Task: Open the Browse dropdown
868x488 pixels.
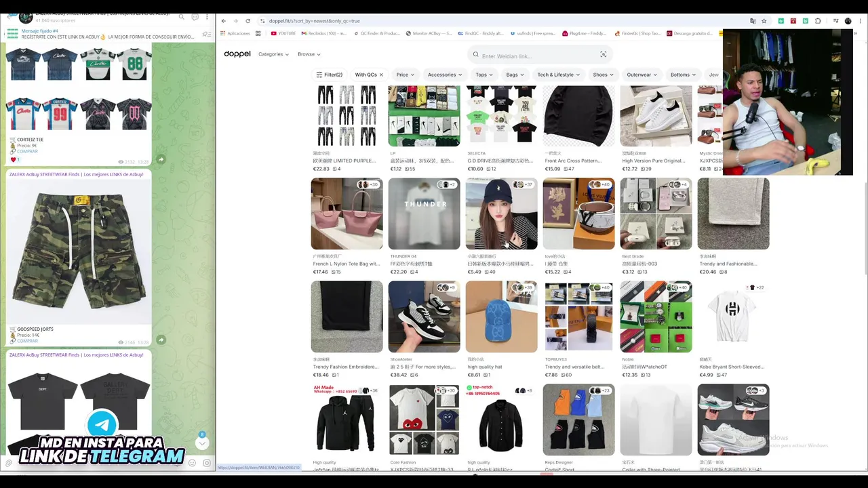Action: 309,54
